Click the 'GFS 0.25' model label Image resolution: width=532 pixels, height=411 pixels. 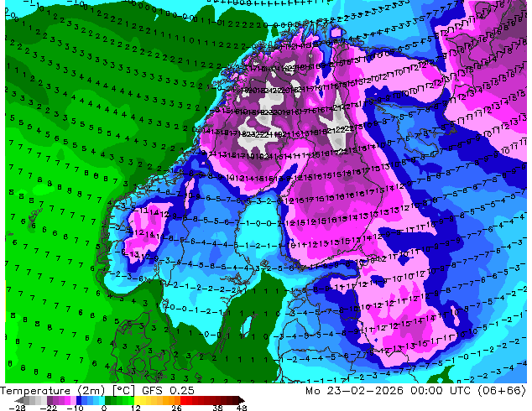169,391
